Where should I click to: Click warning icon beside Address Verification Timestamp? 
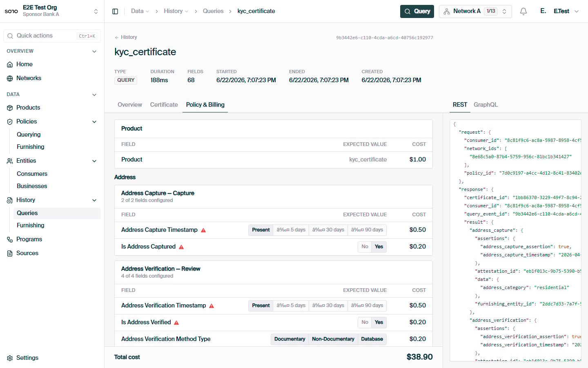coord(212,306)
